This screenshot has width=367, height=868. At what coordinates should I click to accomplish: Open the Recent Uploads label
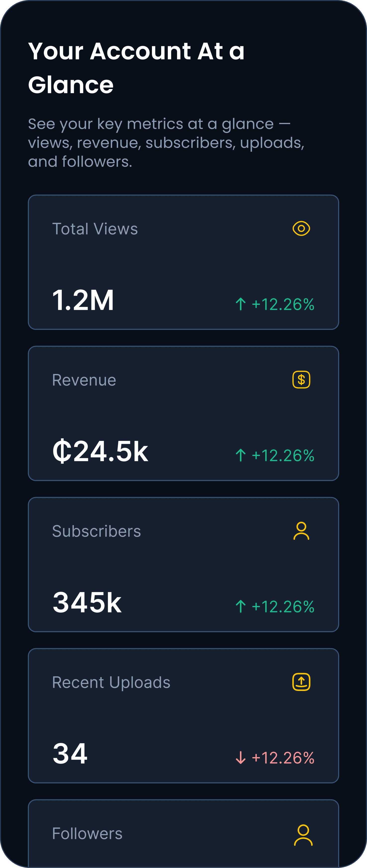point(111,682)
